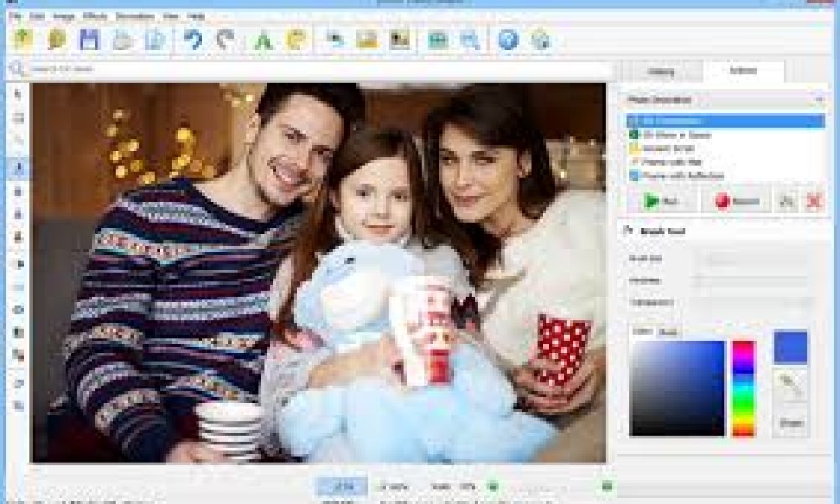Click the rainbow hue strip
The image size is (840, 504).
(743, 388)
